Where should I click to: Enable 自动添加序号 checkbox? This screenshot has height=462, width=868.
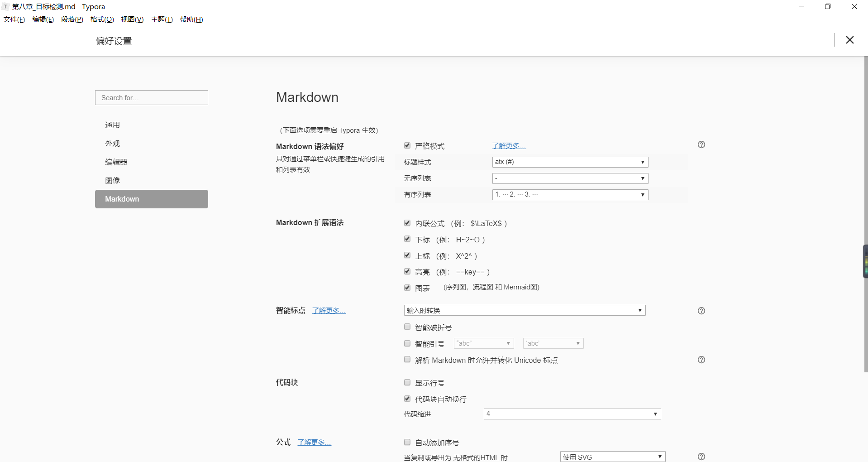click(407, 442)
